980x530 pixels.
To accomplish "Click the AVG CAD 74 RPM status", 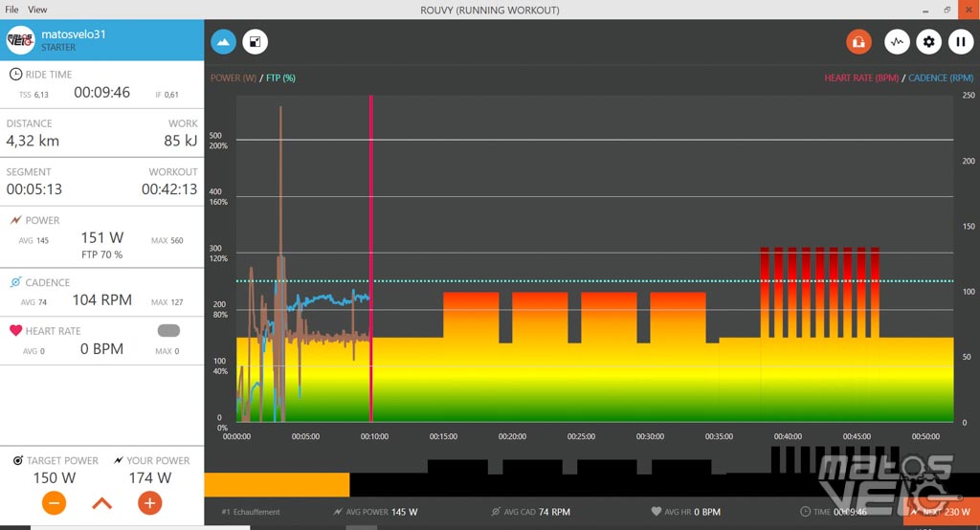I will (530, 512).
